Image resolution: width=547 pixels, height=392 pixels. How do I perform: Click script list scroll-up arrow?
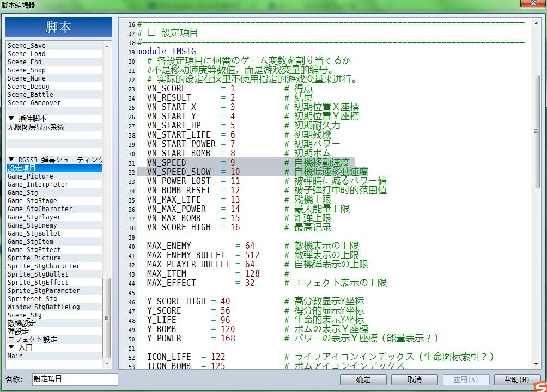[107, 46]
